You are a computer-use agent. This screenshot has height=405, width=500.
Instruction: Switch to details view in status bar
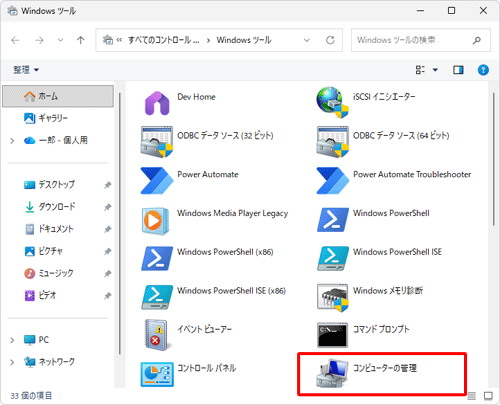(x=472, y=396)
